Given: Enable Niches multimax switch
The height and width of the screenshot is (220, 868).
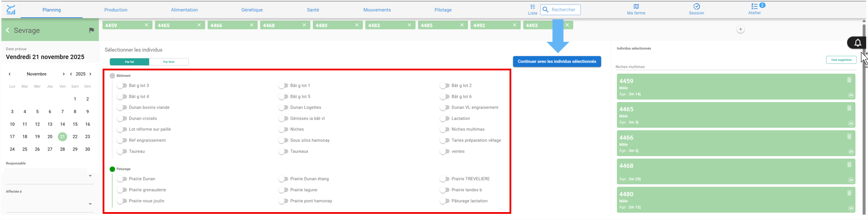Looking at the screenshot, I should point(444,129).
